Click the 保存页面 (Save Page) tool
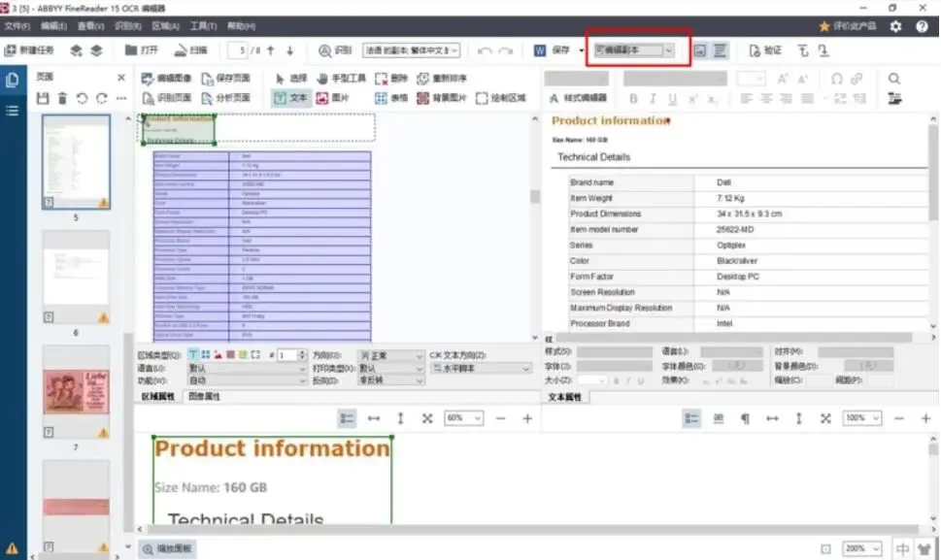 (x=225, y=79)
